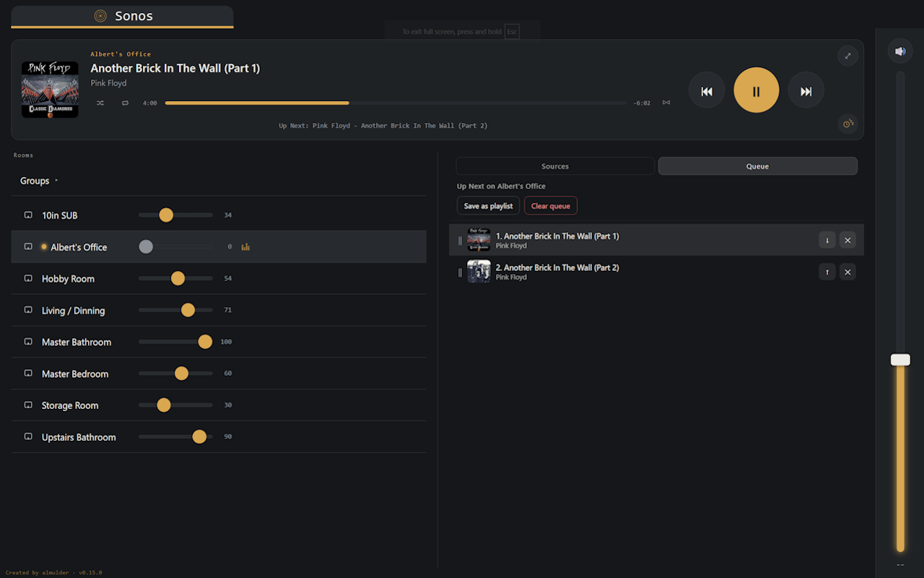
Task: Set the Master Bedroom volume slider
Action: [x=175, y=374]
